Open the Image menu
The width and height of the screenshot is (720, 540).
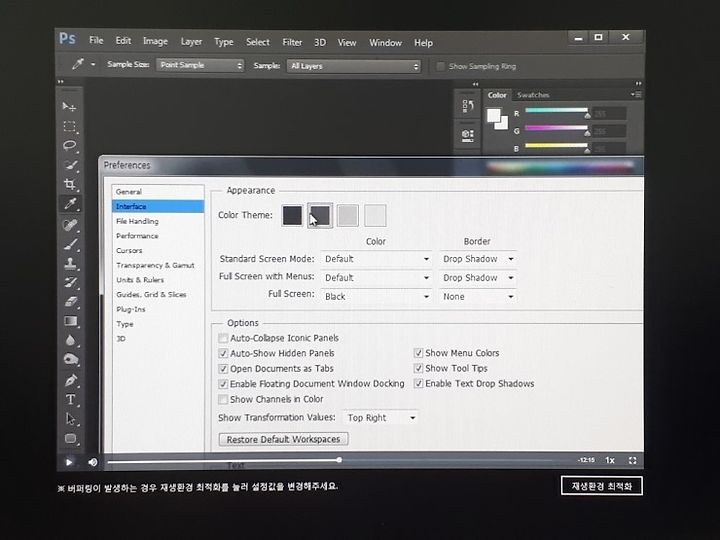(155, 41)
